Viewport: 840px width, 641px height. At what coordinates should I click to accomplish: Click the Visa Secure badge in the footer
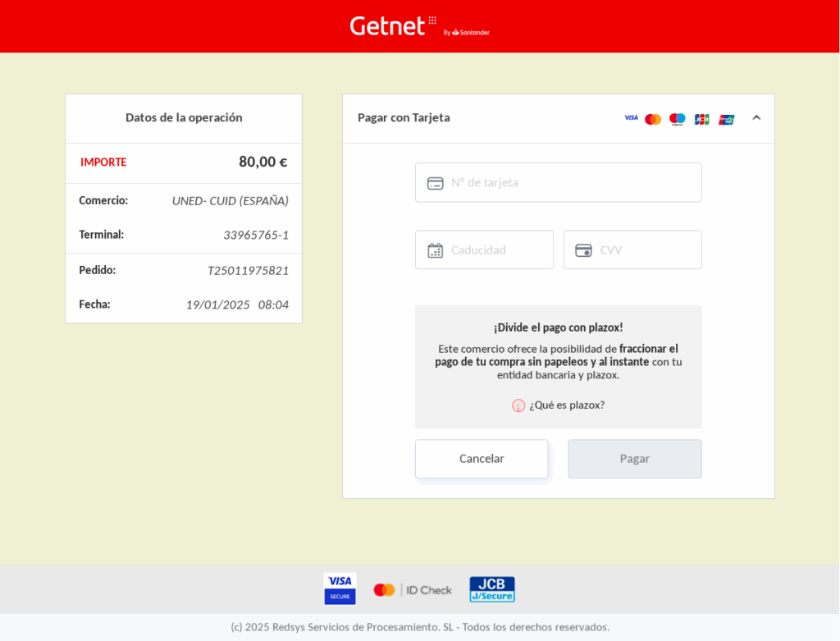click(340, 588)
